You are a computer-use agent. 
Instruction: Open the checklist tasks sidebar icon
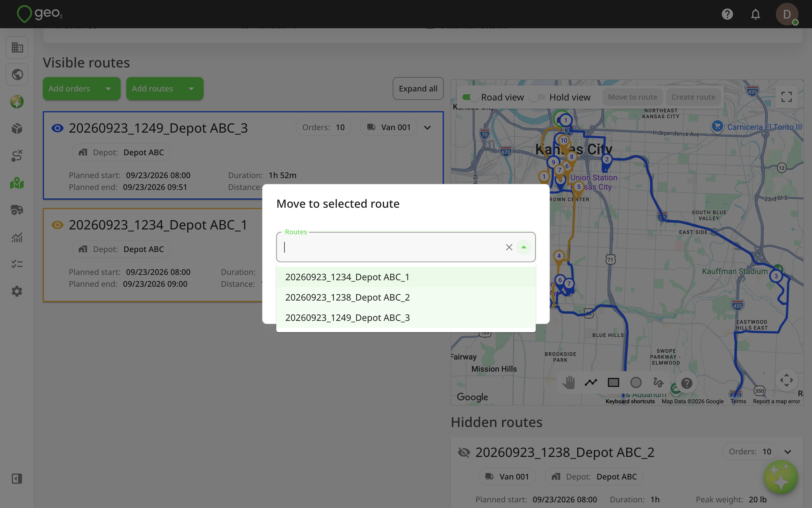coord(17,264)
